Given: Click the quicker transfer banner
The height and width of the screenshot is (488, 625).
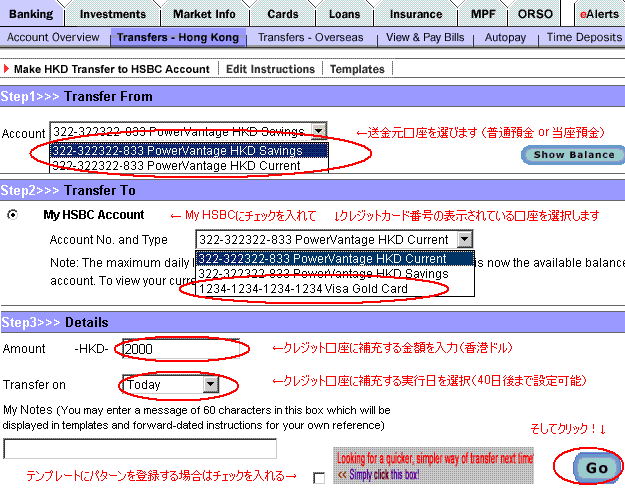Looking at the screenshot, I should click(433, 465).
